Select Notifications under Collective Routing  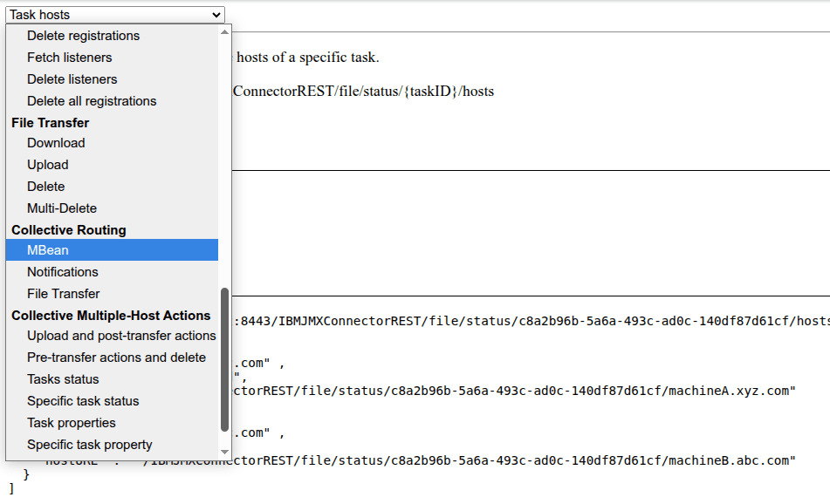63,272
